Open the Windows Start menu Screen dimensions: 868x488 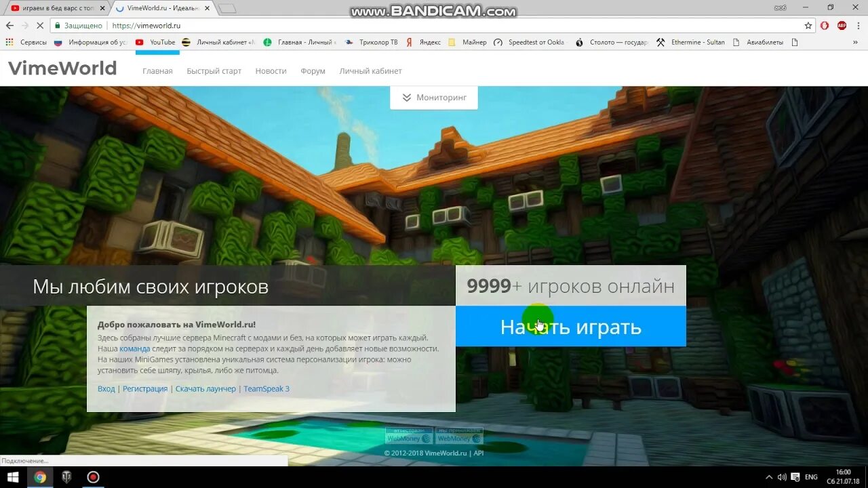13,477
